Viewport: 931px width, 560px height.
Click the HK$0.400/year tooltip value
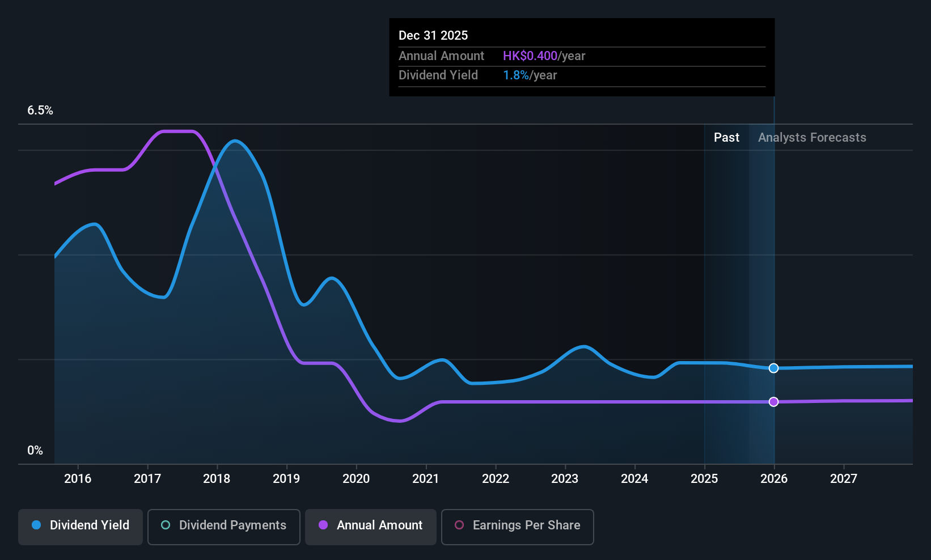click(544, 56)
